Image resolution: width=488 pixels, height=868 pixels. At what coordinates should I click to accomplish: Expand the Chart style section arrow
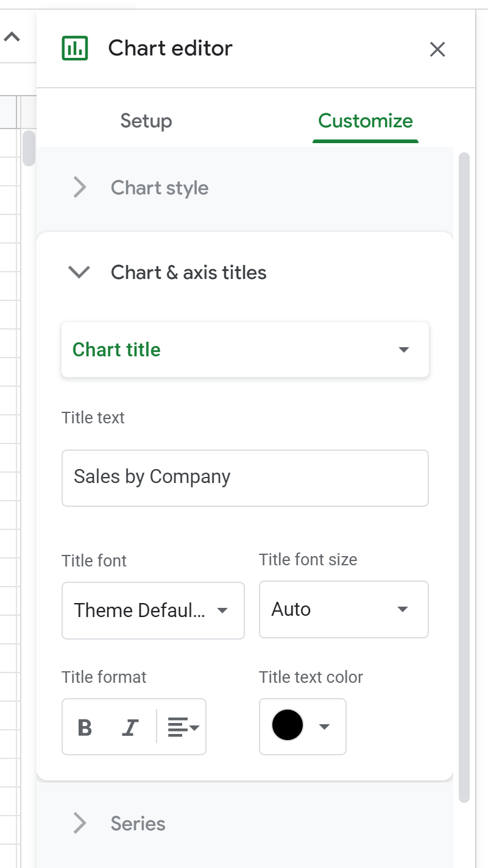coord(79,188)
